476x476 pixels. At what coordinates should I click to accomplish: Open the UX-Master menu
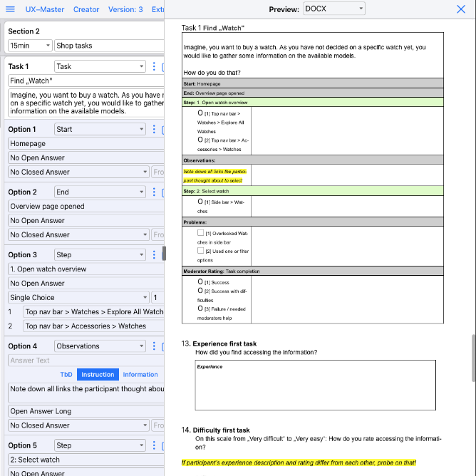click(45, 9)
